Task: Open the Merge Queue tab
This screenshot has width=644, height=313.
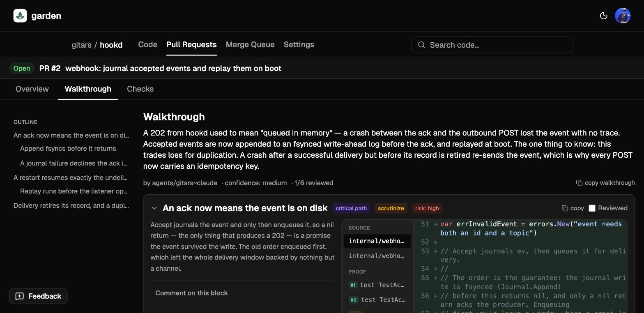Action: click(250, 44)
